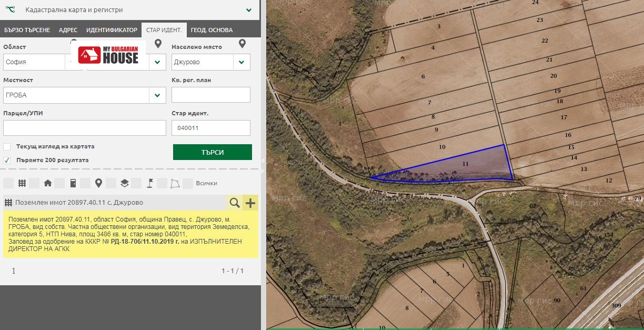Uncheck 'Първите 200 резултата' checkbox
Image resolution: width=644 pixels, height=330 pixels.
[x=7, y=160]
